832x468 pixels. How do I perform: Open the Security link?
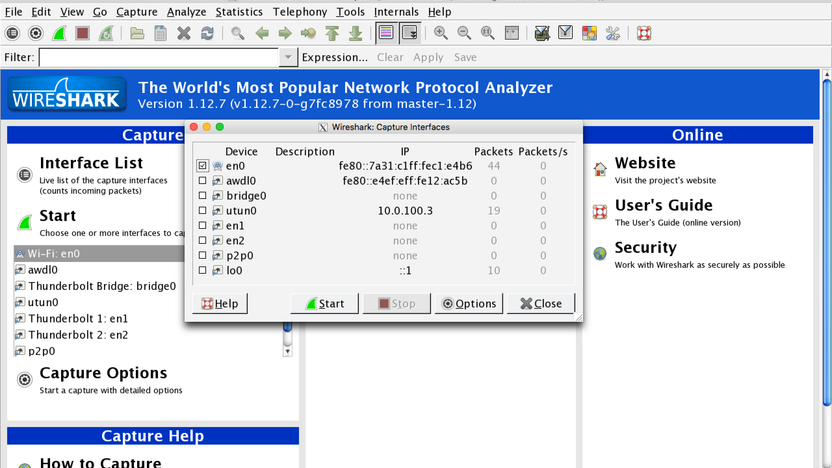645,248
